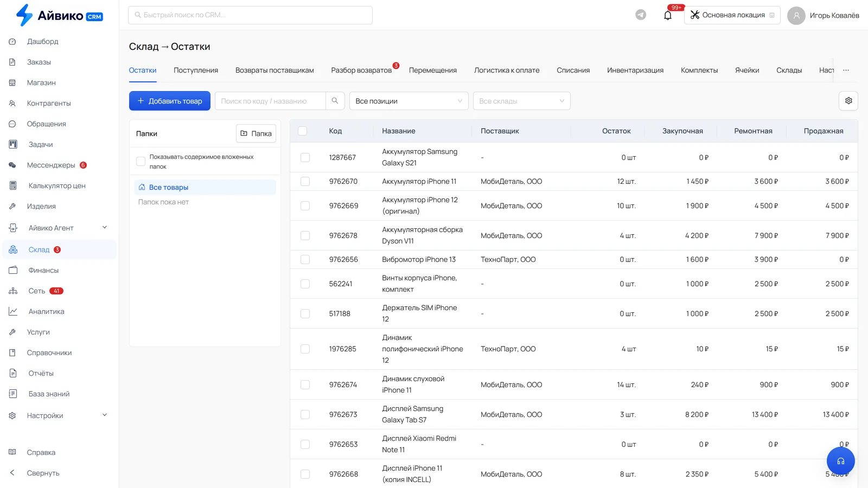Switch to Поступления tab
Image resolution: width=868 pixels, height=488 pixels.
[196, 70]
